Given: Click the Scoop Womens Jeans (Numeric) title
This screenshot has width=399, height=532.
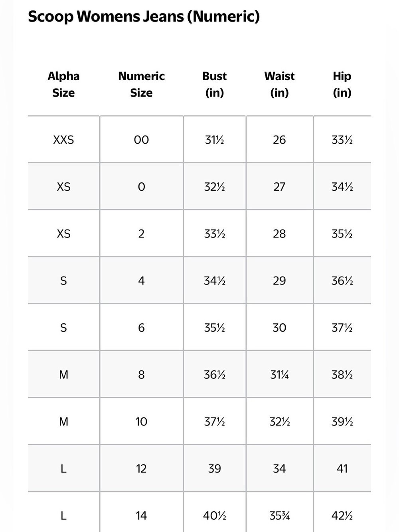Looking at the screenshot, I should (144, 17).
